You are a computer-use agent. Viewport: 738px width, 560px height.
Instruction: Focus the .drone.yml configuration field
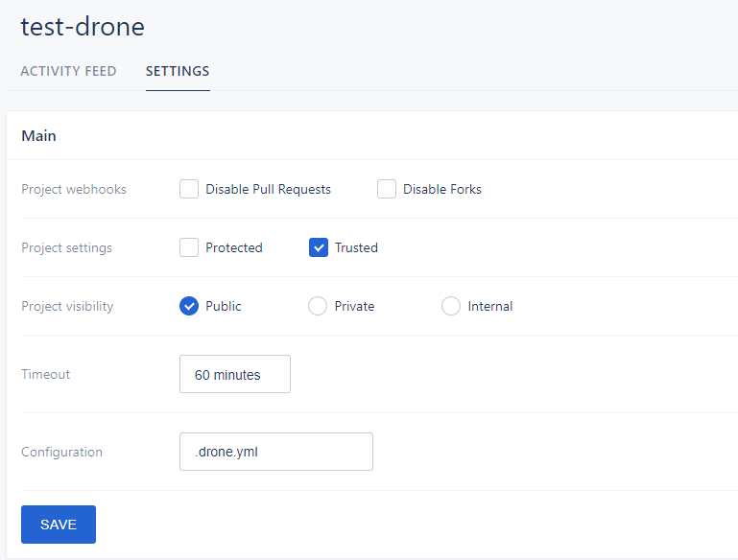(x=276, y=452)
